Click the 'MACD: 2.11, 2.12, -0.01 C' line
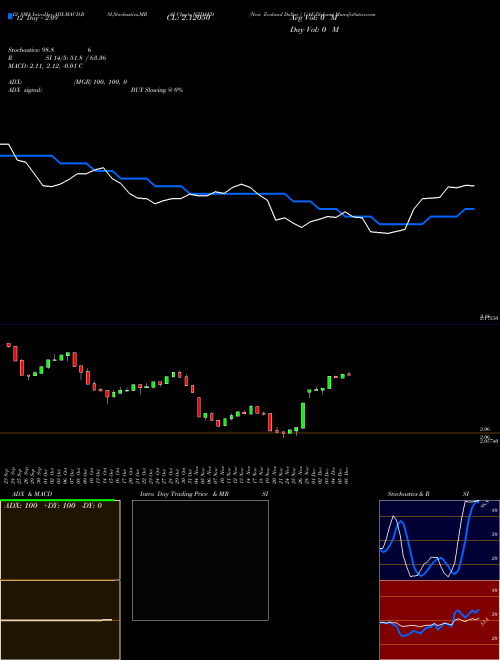This screenshot has height=660, width=500. 45,66
